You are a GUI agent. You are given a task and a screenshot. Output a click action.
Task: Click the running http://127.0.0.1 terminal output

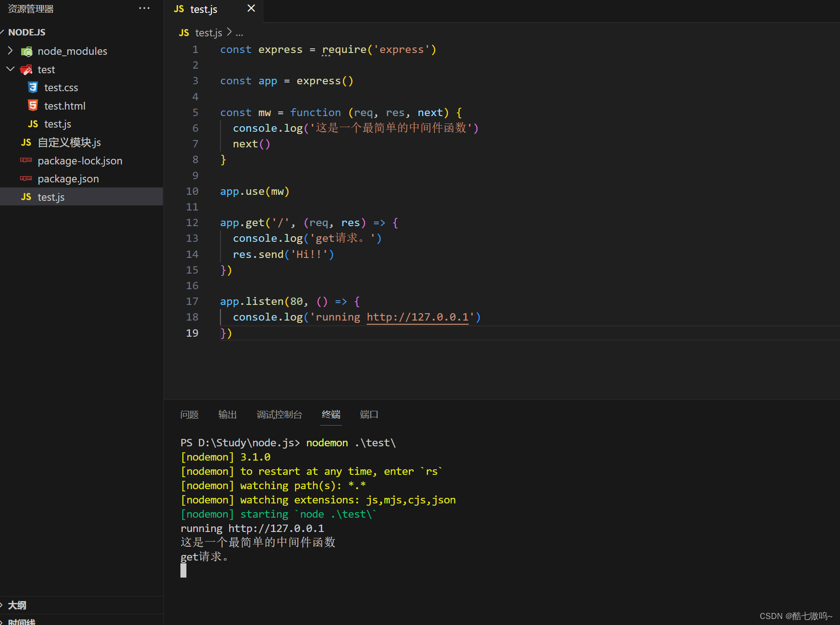click(x=252, y=528)
